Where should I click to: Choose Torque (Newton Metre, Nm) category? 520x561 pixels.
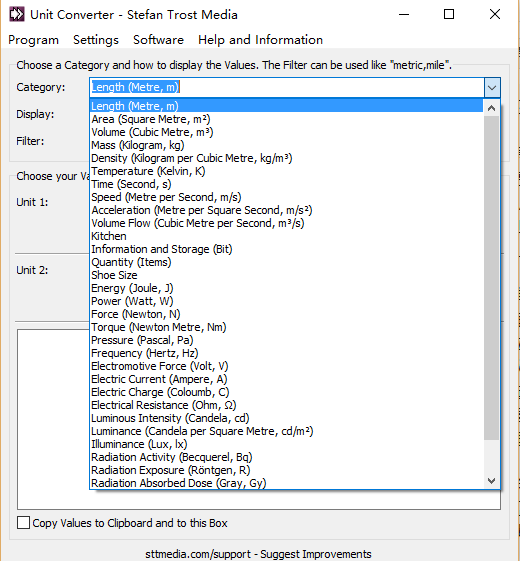[286, 327]
